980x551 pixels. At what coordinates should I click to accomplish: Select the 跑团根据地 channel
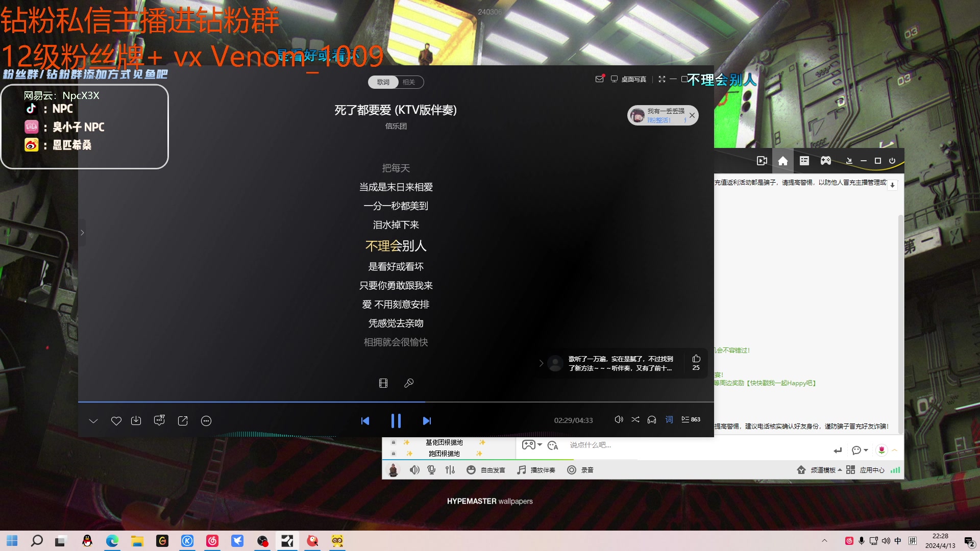pos(444,454)
